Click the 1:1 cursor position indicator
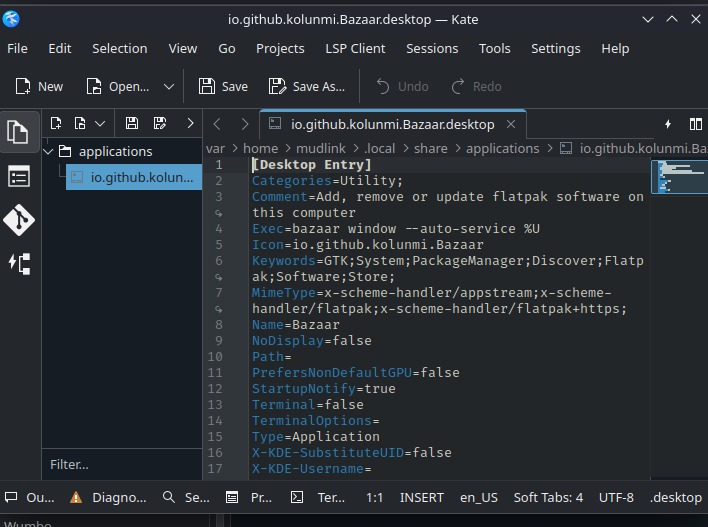The width and height of the screenshot is (708, 527). (x=374, y=497)
